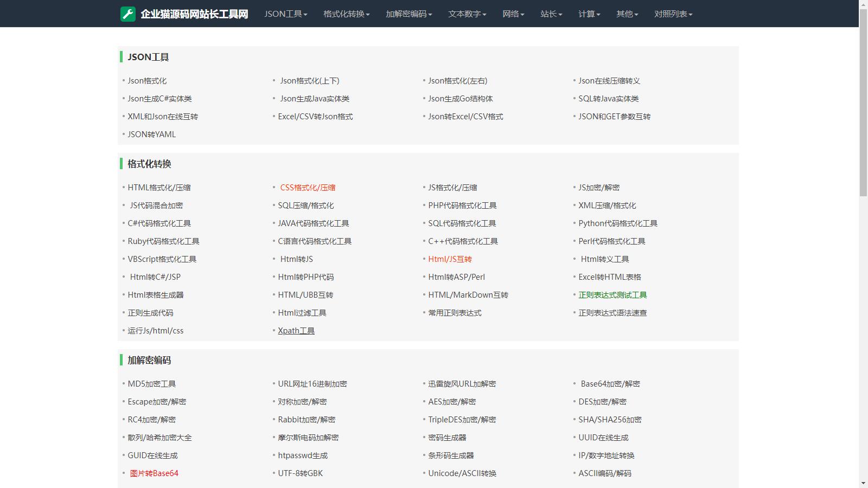Open the Json格式化 tool link
This screenshot has width=868, height=488.
[x=147, y=81]
